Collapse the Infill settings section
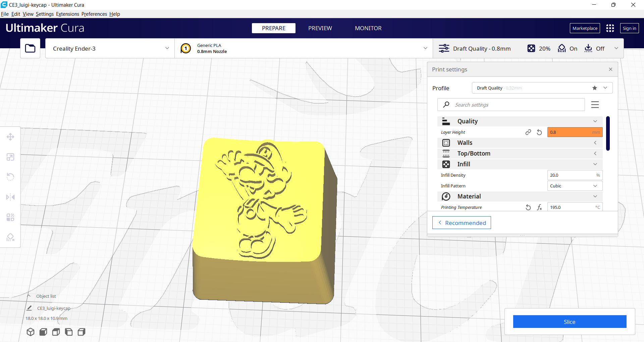 [x=520, y=164]
